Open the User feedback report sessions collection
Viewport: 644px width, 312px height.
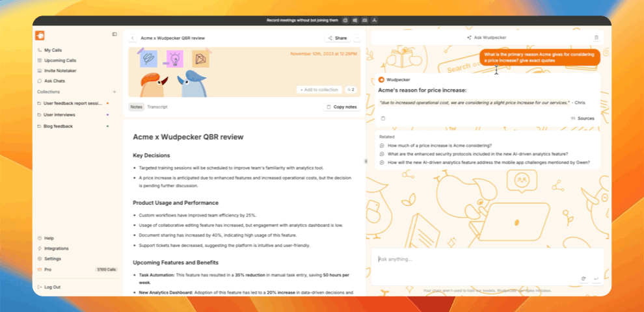[72, 103]
